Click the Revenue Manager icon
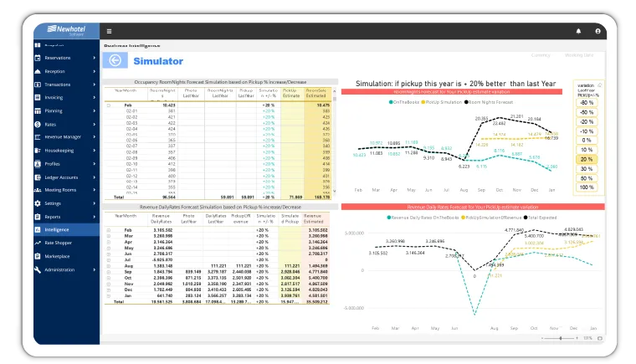 [38, 137]
